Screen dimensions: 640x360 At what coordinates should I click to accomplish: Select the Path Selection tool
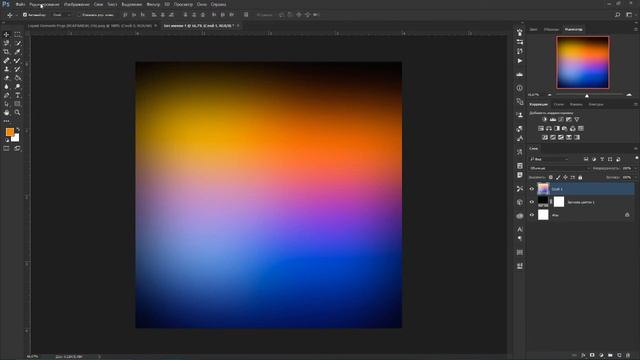6,104
